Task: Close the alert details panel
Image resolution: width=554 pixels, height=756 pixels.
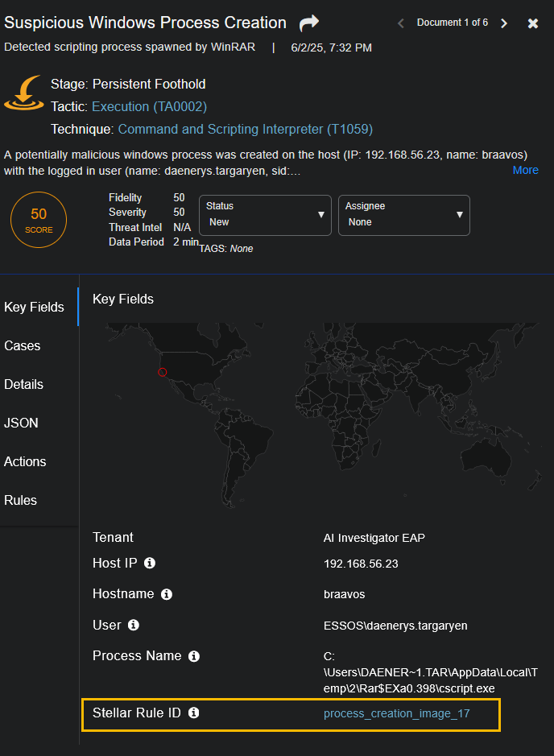Action: (x=533, y=23)
